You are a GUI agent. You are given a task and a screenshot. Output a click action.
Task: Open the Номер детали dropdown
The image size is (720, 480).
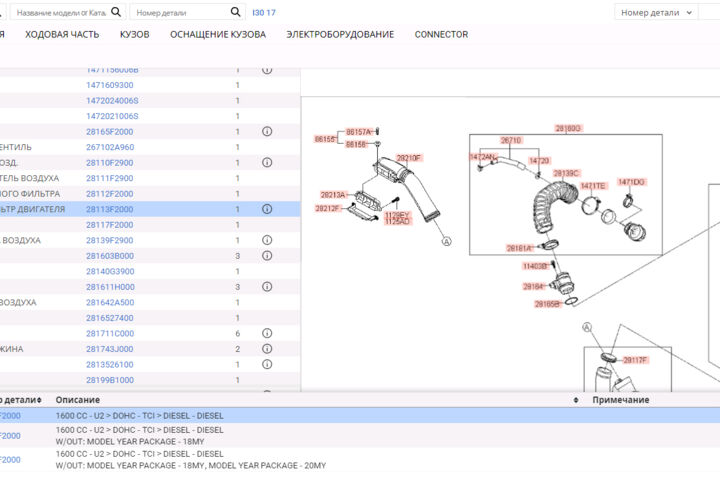[x=656, y=12]
